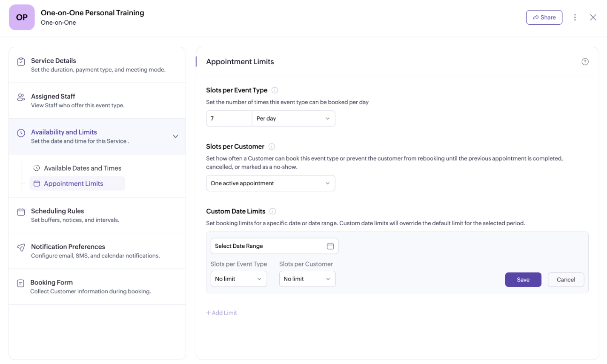
Task: Open custom Slots per Customer No limit dropdown
Action: pyautogui.click(x=307, y=279)
